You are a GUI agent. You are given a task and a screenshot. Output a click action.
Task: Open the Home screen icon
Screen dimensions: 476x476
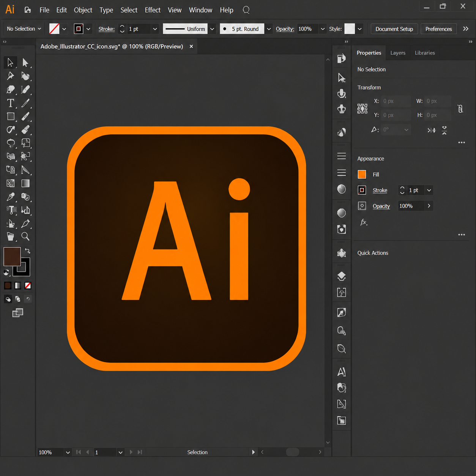pyautogui.click(x=27, y=10)
